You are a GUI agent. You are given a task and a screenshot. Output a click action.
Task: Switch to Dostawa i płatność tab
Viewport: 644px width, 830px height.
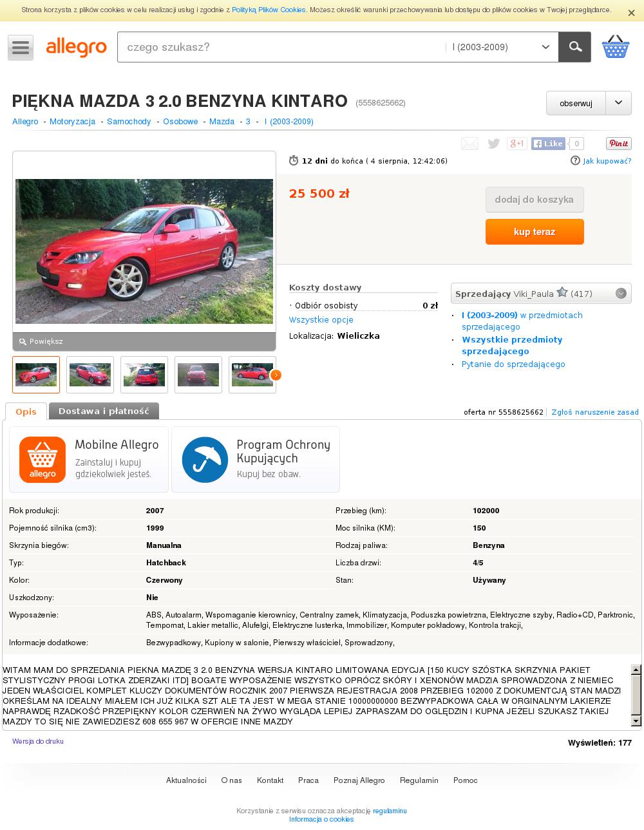point(104,411)
